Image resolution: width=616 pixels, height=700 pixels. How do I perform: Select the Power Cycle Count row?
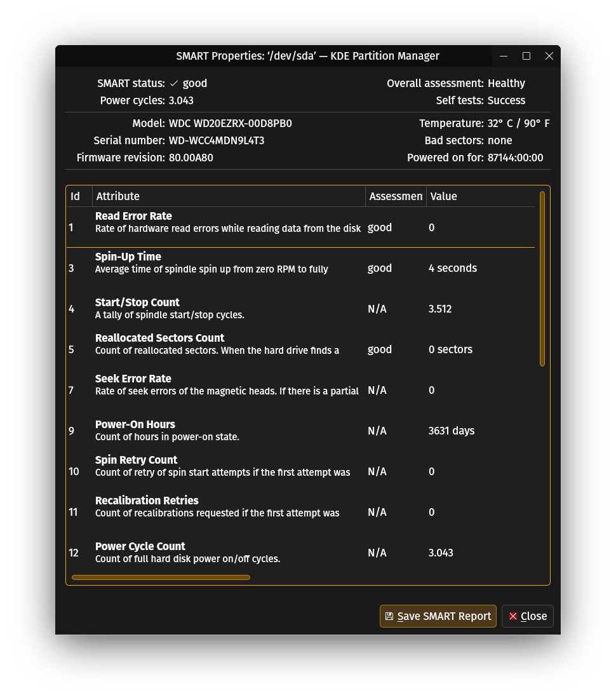click(300, 552)
